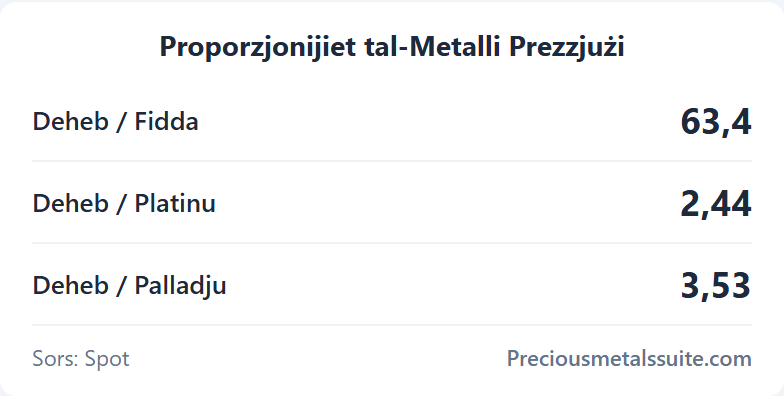Click the 3,53 ratio value

pos(716,286)
